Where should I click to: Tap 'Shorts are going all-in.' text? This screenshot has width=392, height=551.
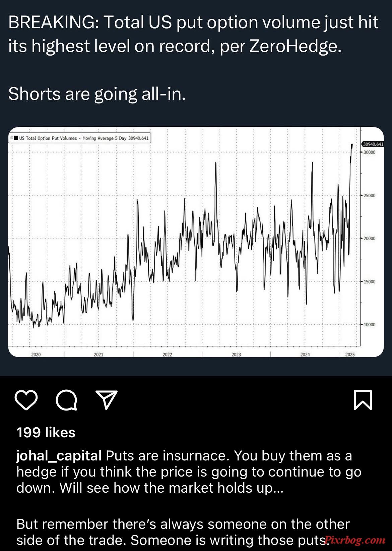[97, 94]
